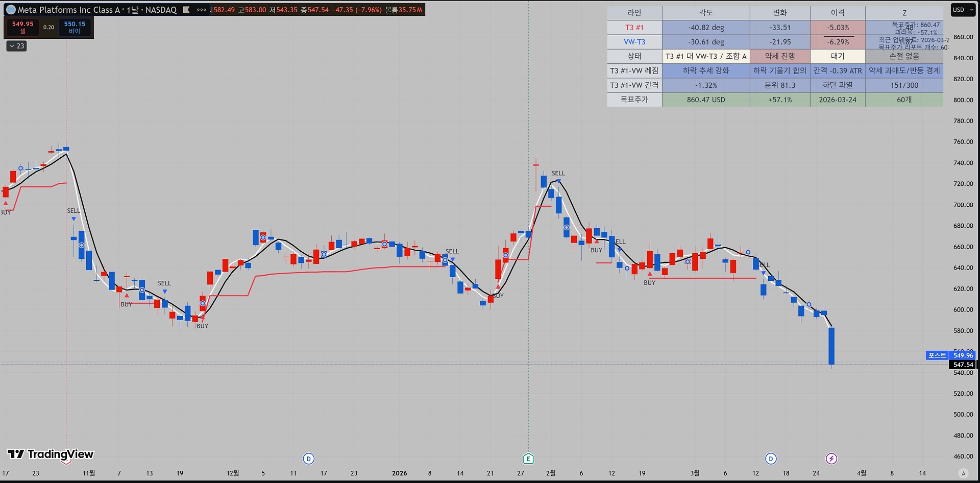Click the 볼륨 35.75M volume readout

click(404, 10)
